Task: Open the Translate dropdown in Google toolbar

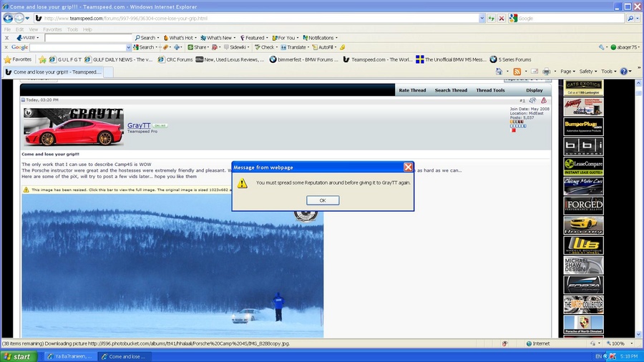Action: tap(298, 47)
